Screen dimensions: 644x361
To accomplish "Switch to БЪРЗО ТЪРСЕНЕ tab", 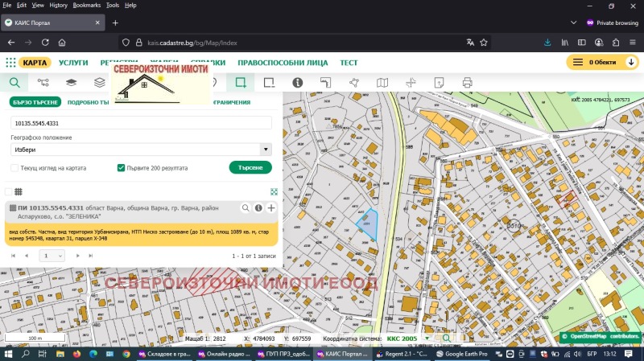I will pos(35,102).
